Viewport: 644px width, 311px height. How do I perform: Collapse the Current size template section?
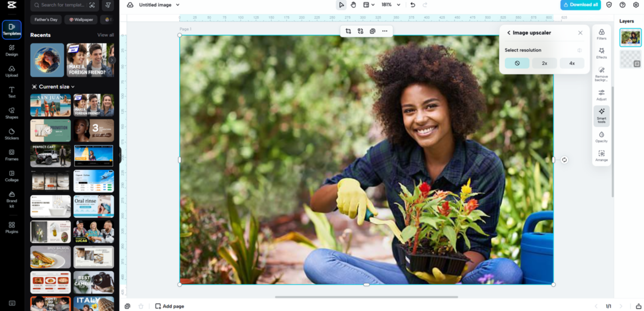tap(73, 87)
